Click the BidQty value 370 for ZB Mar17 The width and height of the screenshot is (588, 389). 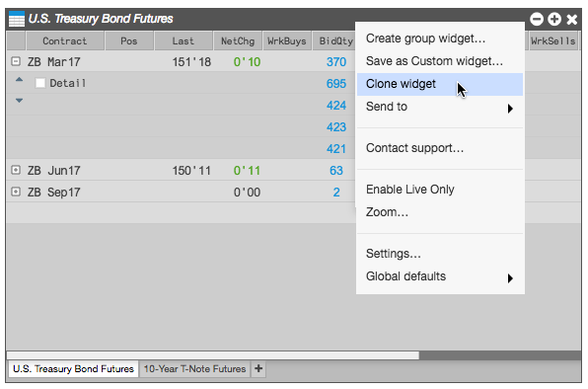pos(336,62)
